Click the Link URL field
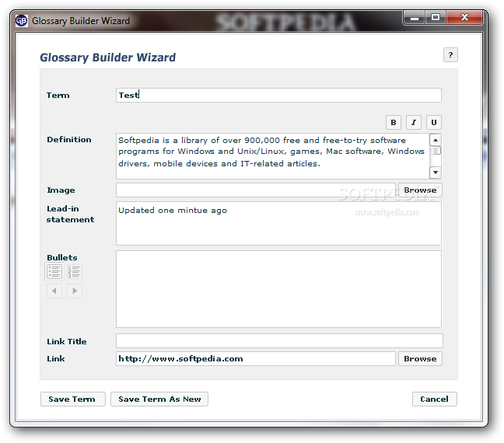The width and height of the screenshot is (504, 443). click(x=256, y=358)
